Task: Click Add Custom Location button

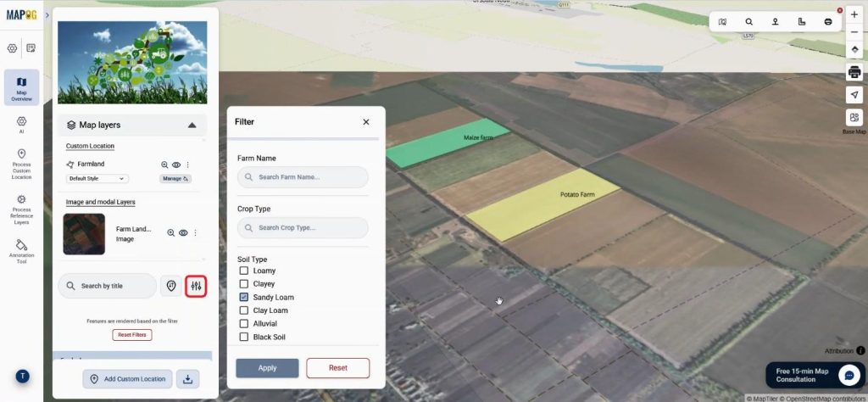Action: [x=127, y=379]
